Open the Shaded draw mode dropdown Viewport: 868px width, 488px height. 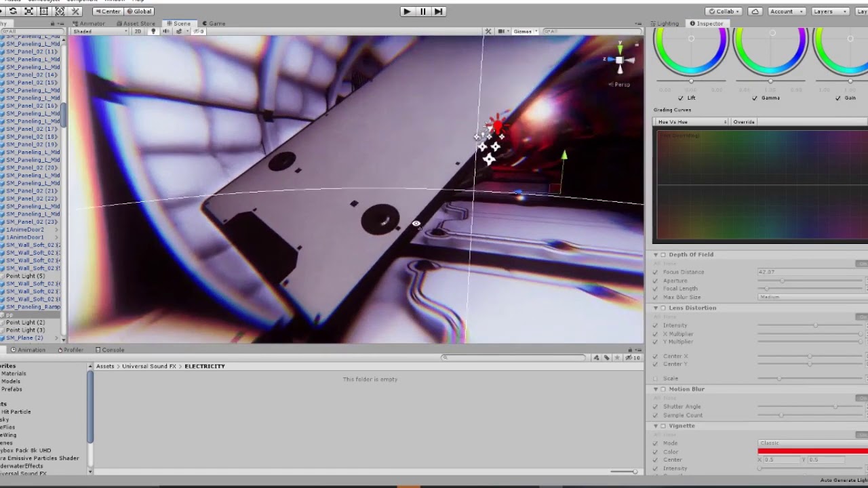(100, 31)
